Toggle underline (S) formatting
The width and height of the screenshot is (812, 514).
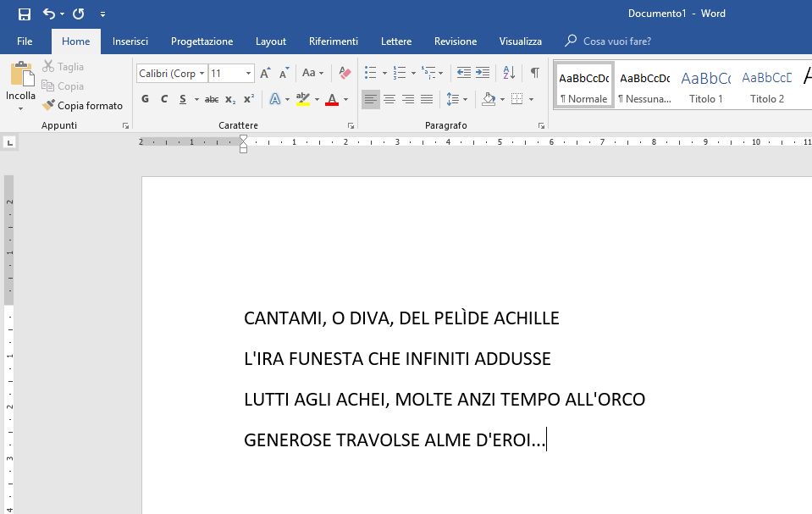point(183,99)
